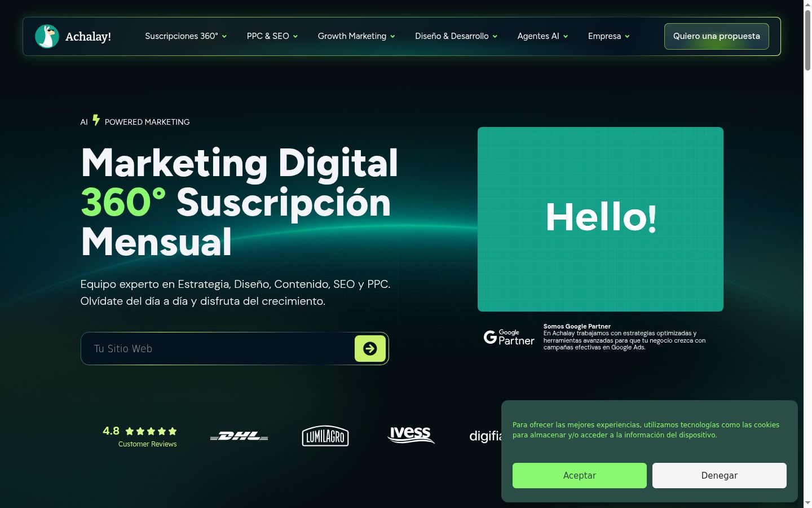Expand the Diseño & Desarrollo chevron
Screen dimensions: 812x508
tap(495, 36)
